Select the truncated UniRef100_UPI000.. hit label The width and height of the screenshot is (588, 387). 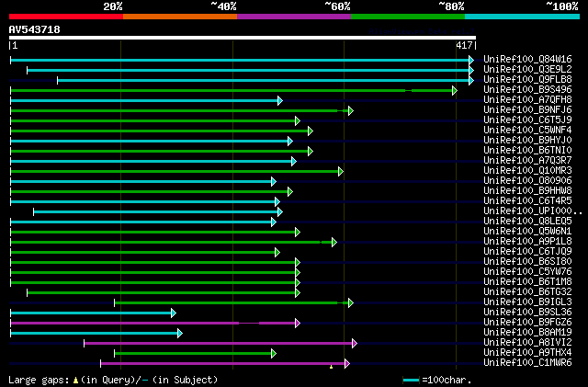[x=533, y=211]
